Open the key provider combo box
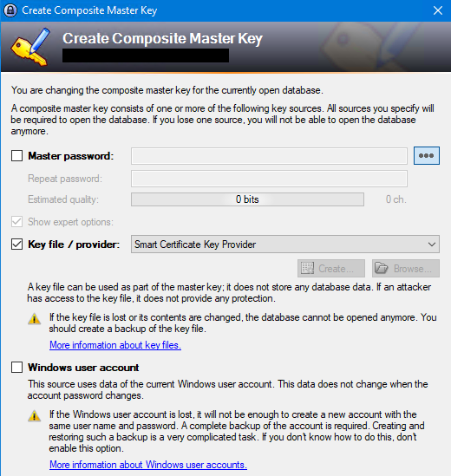 (x=285, y=245)
